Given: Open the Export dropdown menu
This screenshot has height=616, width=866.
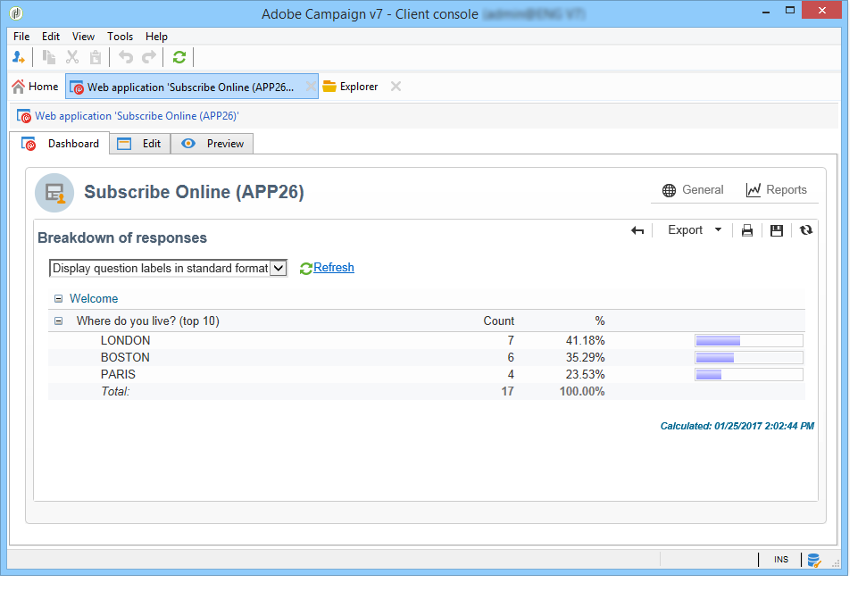Looking at the screenshot, I should pyautogui.click(x=695, y=230).
